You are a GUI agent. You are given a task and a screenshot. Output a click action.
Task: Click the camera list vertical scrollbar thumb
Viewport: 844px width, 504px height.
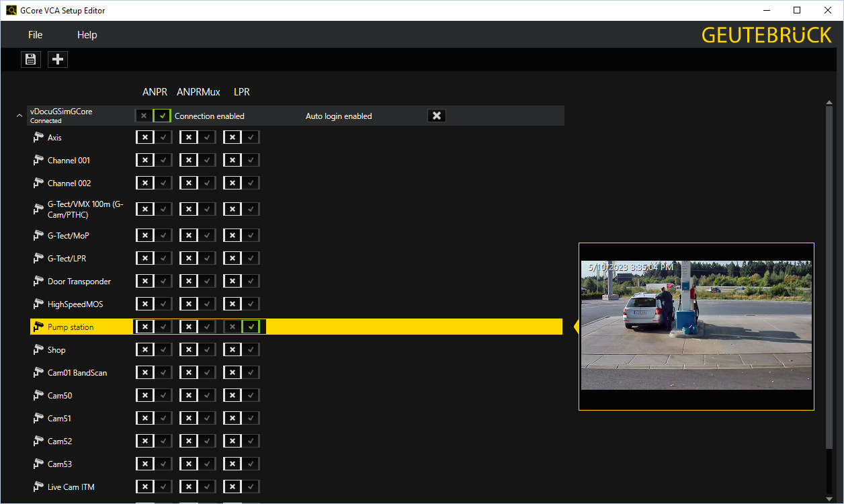point(829,277)
